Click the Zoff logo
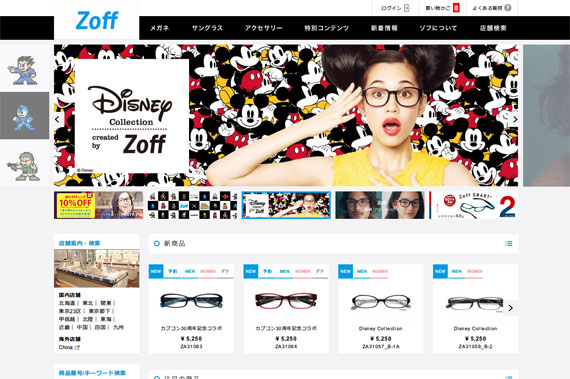 [x=97, y=21]
